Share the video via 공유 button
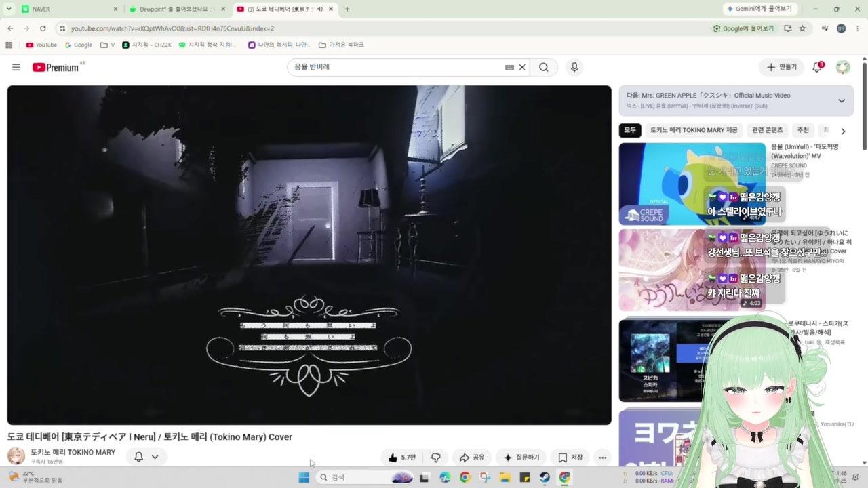 471,457
